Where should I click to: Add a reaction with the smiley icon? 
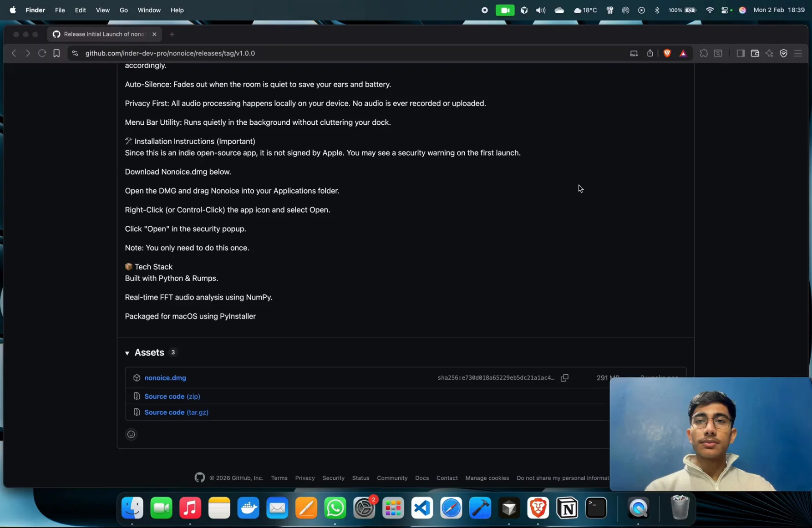click(131, 434)
